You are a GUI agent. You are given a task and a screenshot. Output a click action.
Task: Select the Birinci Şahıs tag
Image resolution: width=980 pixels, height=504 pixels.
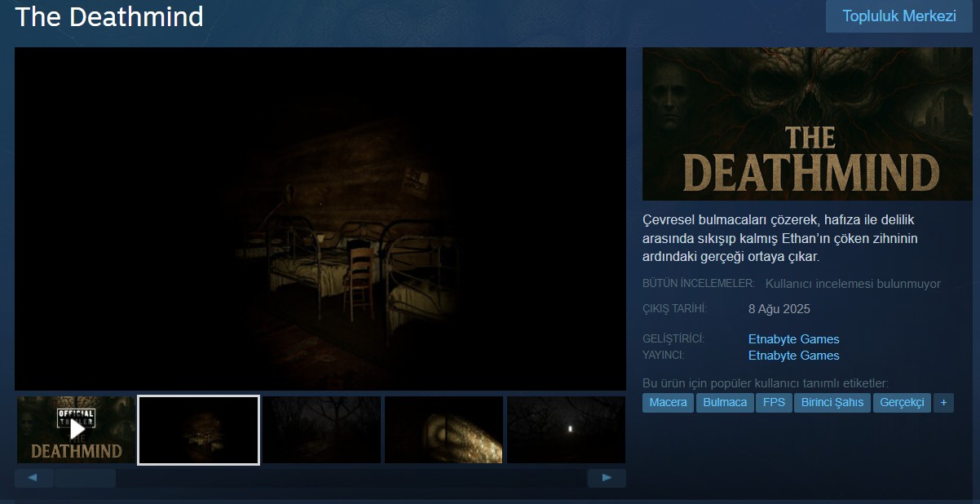pos(832,403)
